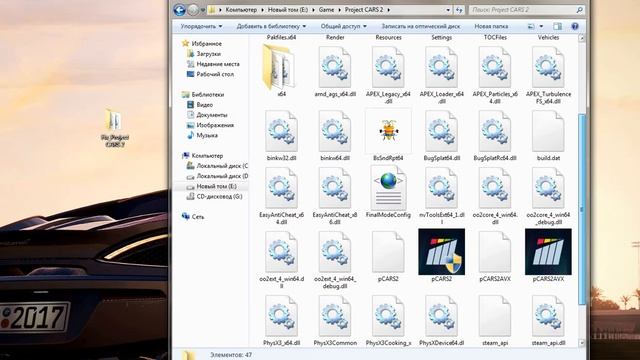This screenshot has width=640, height=360.
Task: Open Недавние места in the sidebar
Action: coord(218,64)
